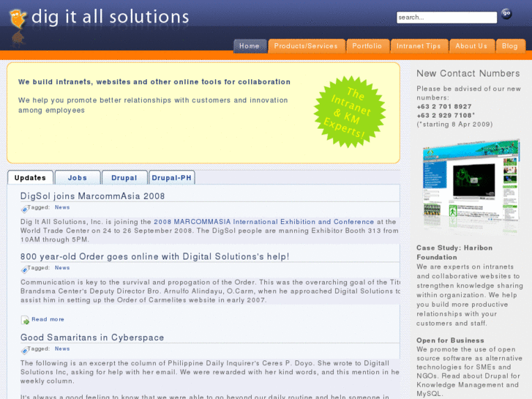Click News tag under DigSol joins MarcommAsia
The width and height of the screenshot is (532, 399).
[62, 207]
